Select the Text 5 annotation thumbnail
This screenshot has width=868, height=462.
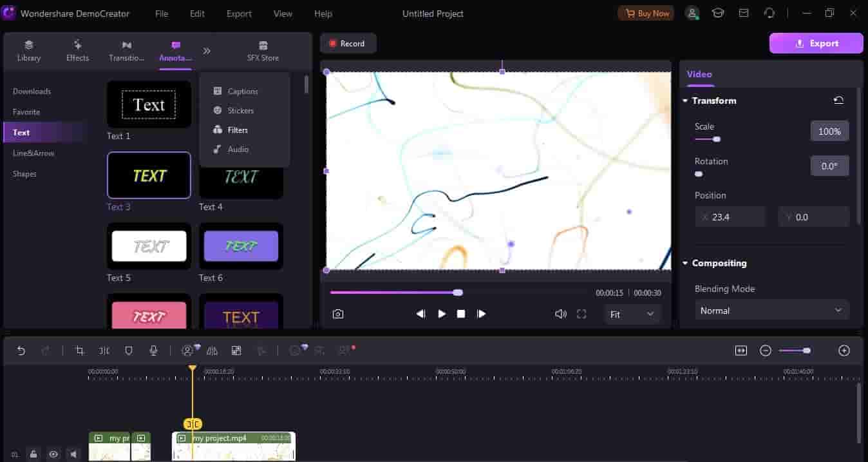point(149,246)
